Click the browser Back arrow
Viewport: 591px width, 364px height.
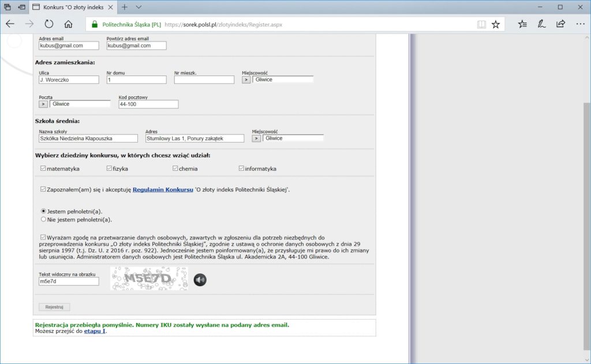point(10,24)
